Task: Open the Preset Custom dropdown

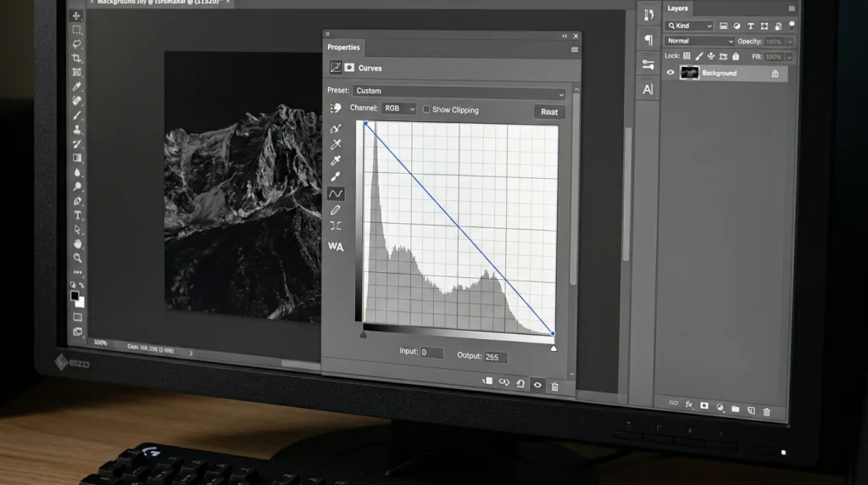Action: coord(459,92)
